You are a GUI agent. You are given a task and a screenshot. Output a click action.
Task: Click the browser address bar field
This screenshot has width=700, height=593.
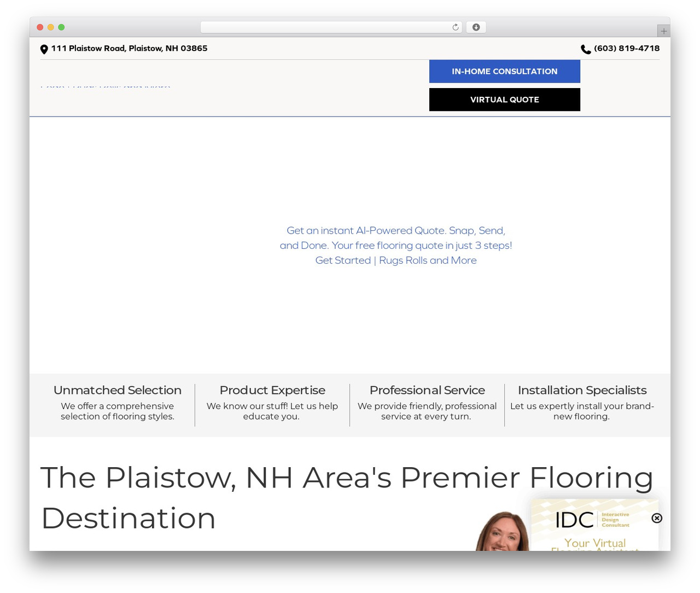coord(331,27)
